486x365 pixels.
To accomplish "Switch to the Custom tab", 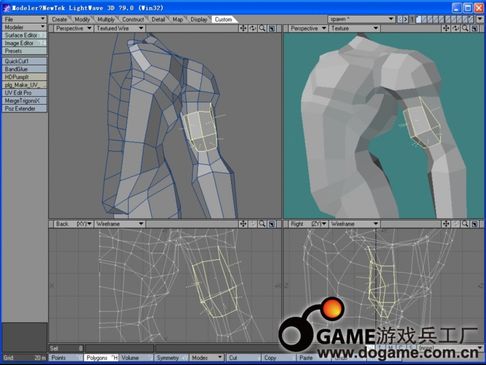I will click(223, 19).
